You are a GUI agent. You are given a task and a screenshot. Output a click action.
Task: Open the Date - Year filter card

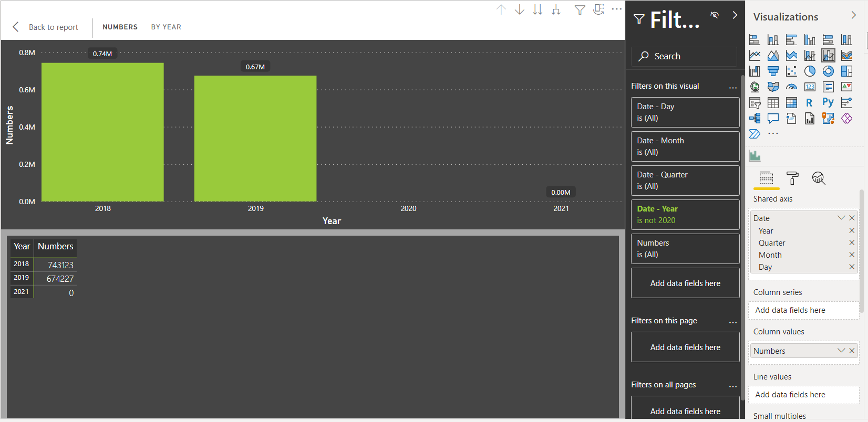pyautogui.click(x=685, y=215)
